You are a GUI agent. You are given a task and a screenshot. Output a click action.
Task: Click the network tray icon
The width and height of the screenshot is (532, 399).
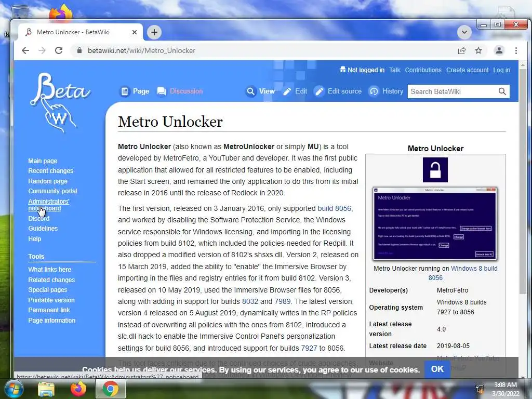tap(480, 389)
